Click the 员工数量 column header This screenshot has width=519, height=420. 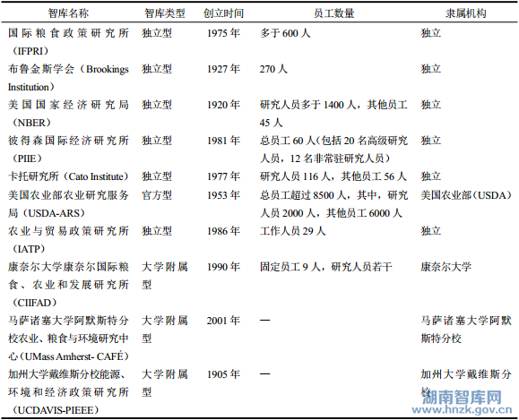point(334,13)
